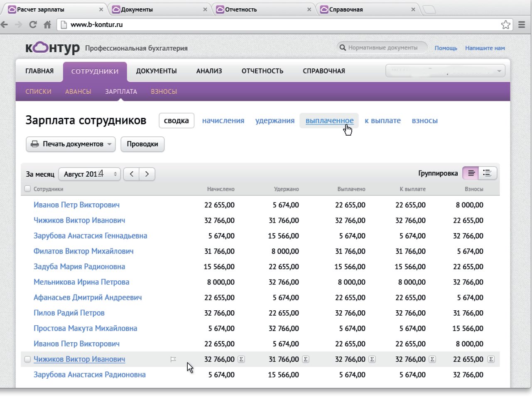532x397 pixels.
Task: Tick the select-all Сотрудники checkbox
Action: pos(28,189)
